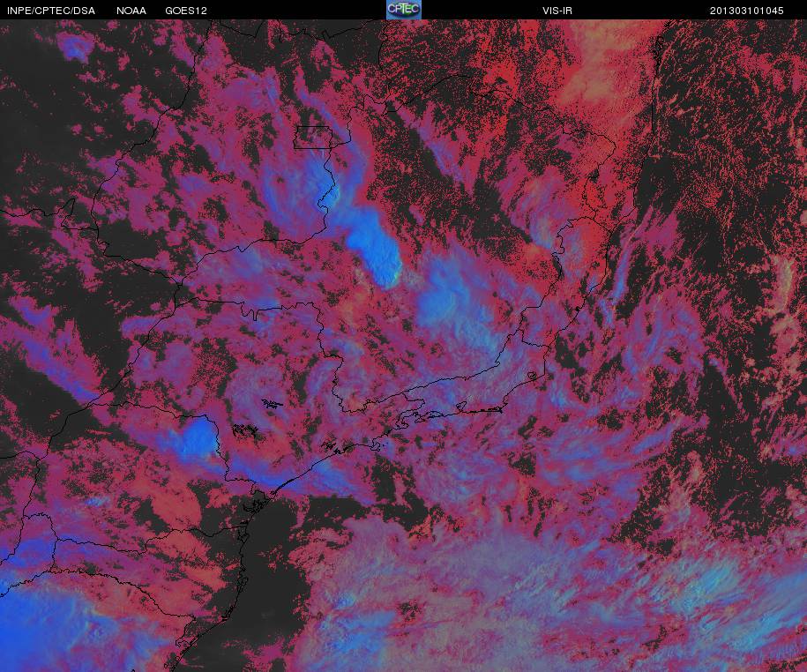Image resolution: width=807 pixels, height=672 pixels.
Task: Select the NOAA label in the header
Action: [131, 11]
